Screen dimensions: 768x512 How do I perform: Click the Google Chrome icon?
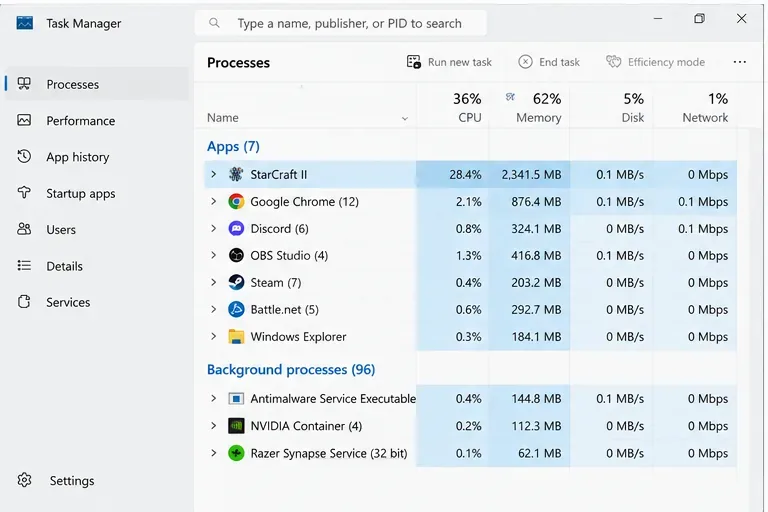point(236,201)
